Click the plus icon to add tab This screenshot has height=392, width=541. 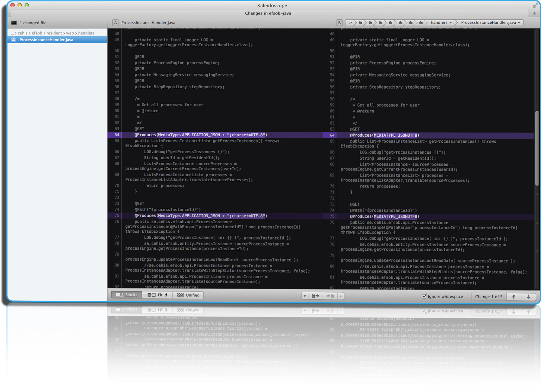(x=535, y=13)
